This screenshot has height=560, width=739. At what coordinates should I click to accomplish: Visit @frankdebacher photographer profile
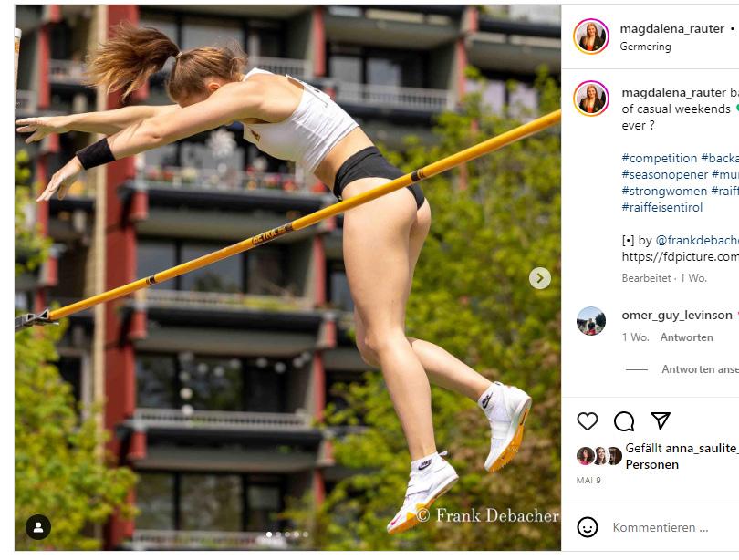(697, 240)
